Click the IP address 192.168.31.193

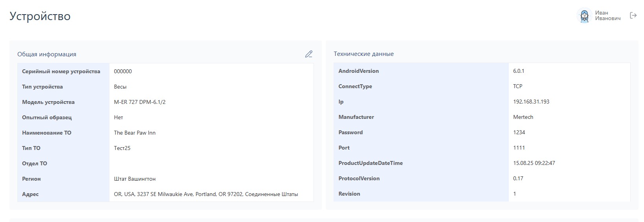[x=531, y=102]
